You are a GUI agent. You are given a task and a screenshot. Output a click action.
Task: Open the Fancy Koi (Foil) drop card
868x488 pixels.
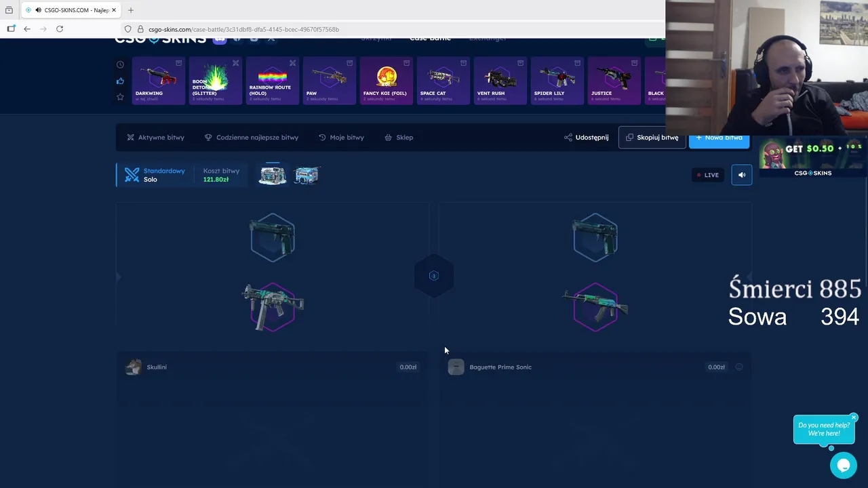[386, 81]
